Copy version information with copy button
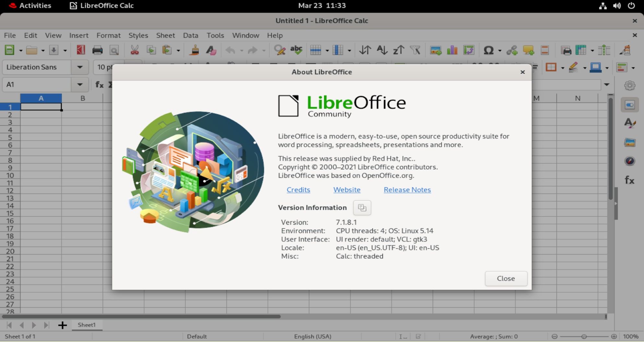 click(362, 208)
